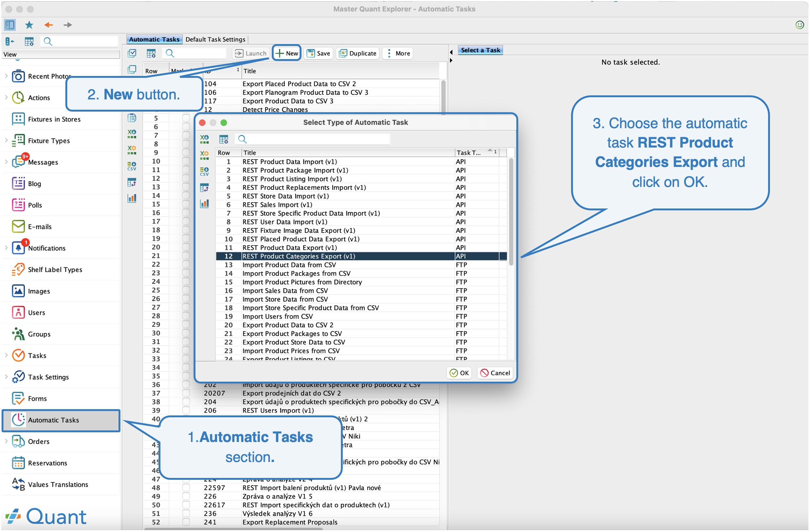Click the table import-export arrows icon in the dialog

point(205,188)
